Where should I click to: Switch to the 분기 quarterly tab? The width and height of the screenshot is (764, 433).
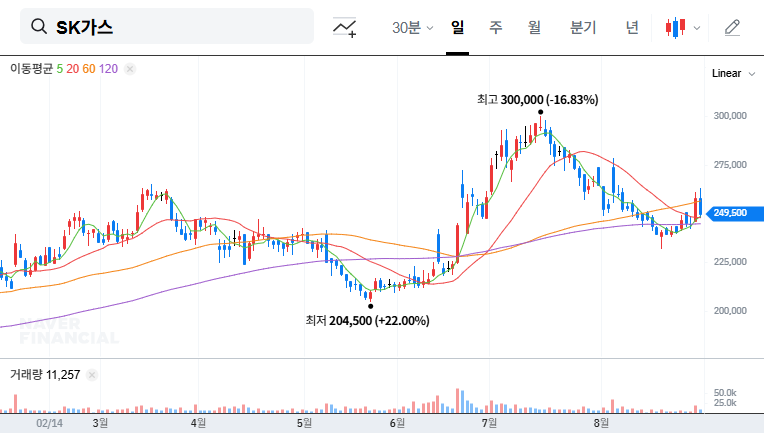pyautogui.click(x=583, y=27)
